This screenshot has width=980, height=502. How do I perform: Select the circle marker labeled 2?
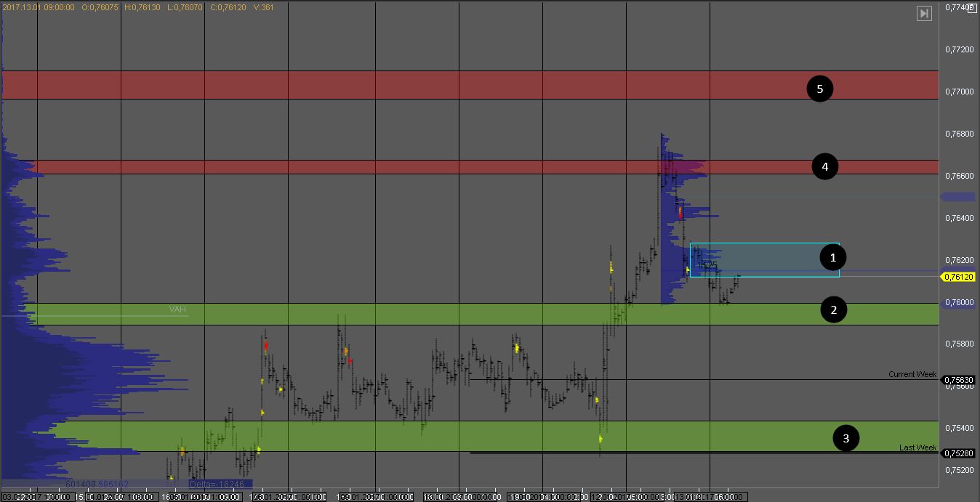833,310
